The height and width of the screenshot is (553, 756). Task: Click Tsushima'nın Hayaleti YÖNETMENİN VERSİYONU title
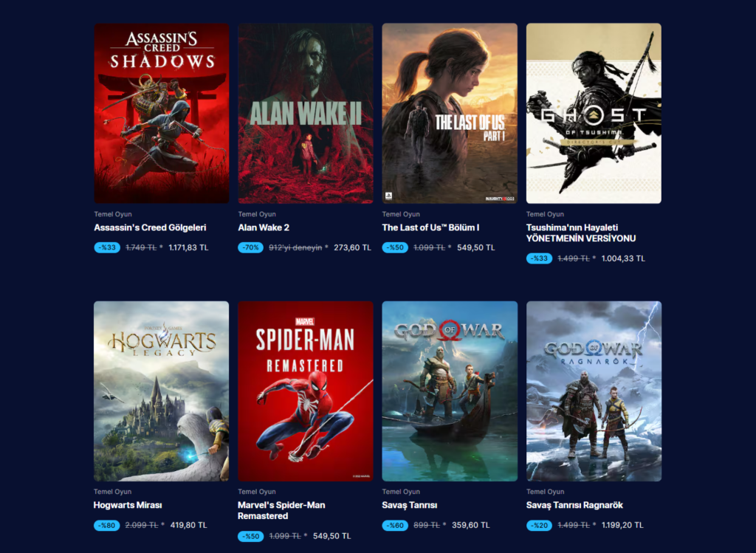click(581, 233)
